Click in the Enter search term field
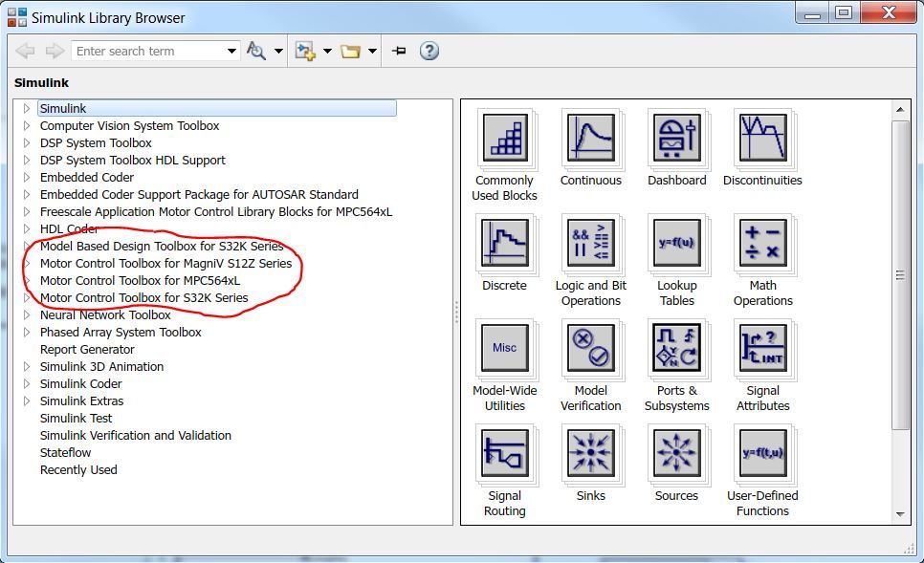This screenshot has width=924, height=563. coord(148,52)
